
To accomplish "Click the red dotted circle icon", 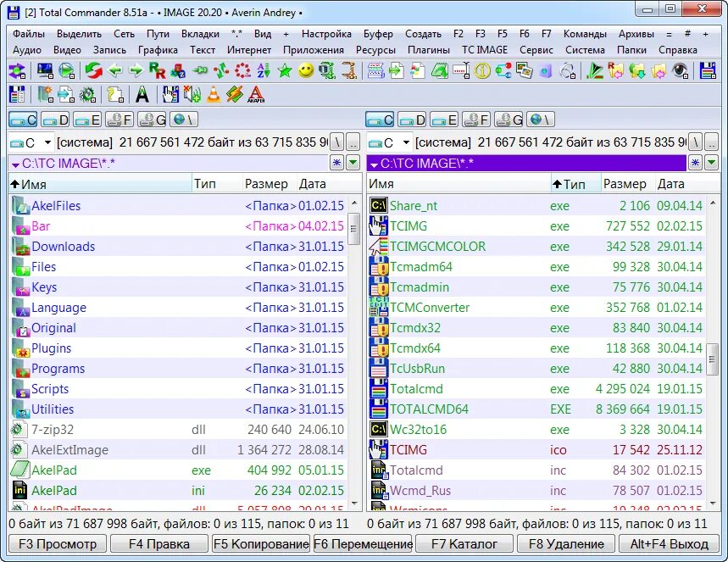I will click(x=242, y=70).
